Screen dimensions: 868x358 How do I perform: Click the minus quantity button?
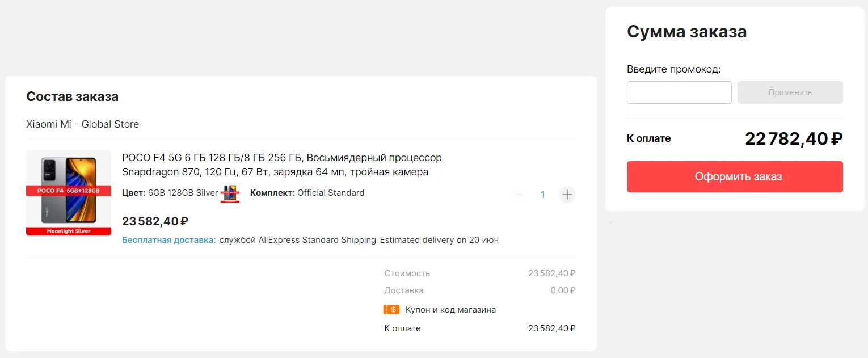(x=519, y=195)
